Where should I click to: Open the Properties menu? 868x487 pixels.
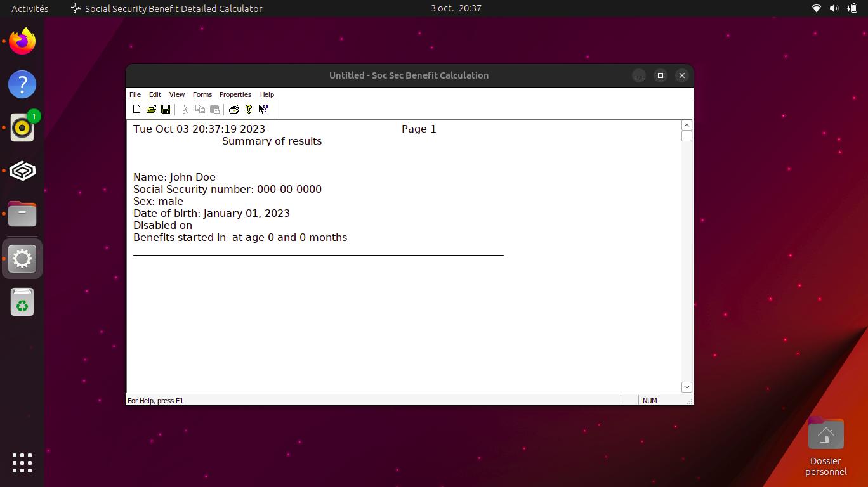pyautogui.click(x=235, y=94)
